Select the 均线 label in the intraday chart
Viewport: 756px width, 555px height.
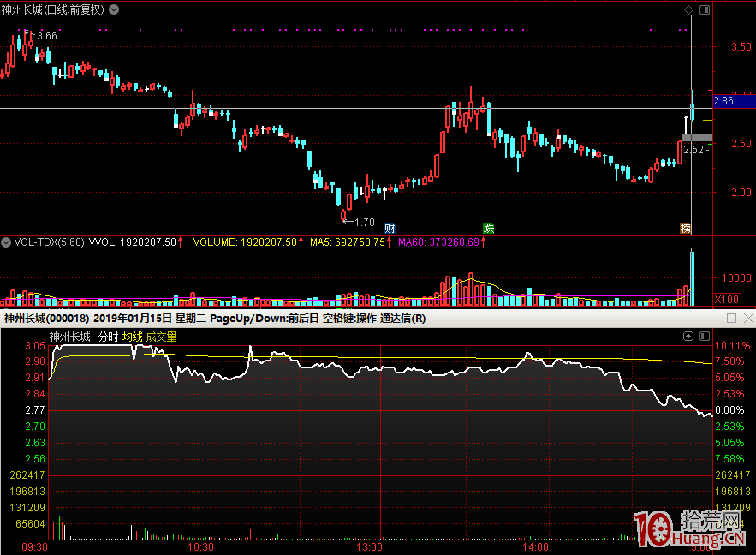click(132, 337)
